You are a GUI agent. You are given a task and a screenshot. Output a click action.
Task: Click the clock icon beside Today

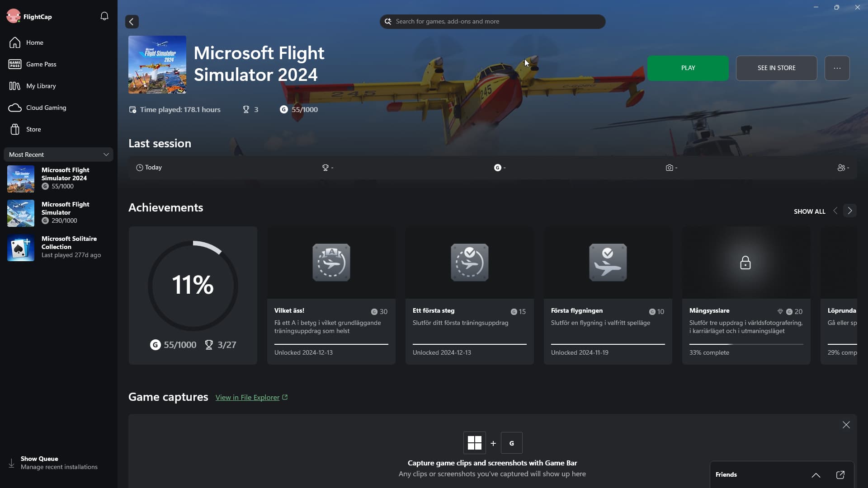pyautogui.click(x=140, y=168)
